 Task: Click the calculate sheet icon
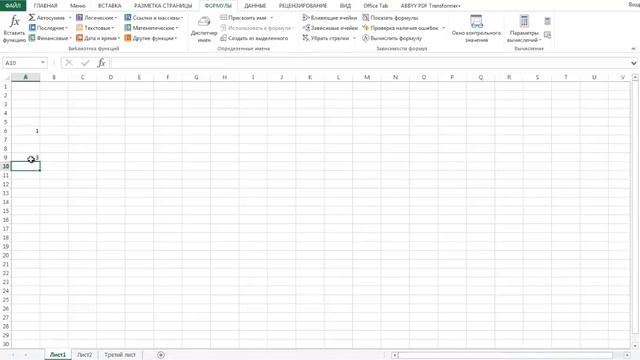(547, 35)
